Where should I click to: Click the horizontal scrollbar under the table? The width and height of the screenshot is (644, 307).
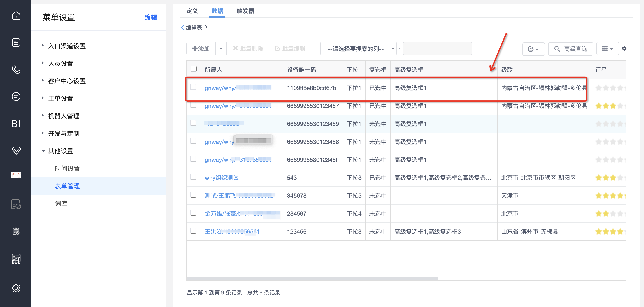point(312,278)
